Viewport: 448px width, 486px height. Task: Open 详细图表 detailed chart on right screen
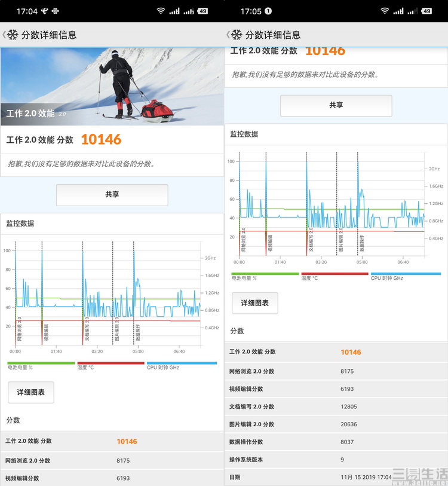(255, 303)
